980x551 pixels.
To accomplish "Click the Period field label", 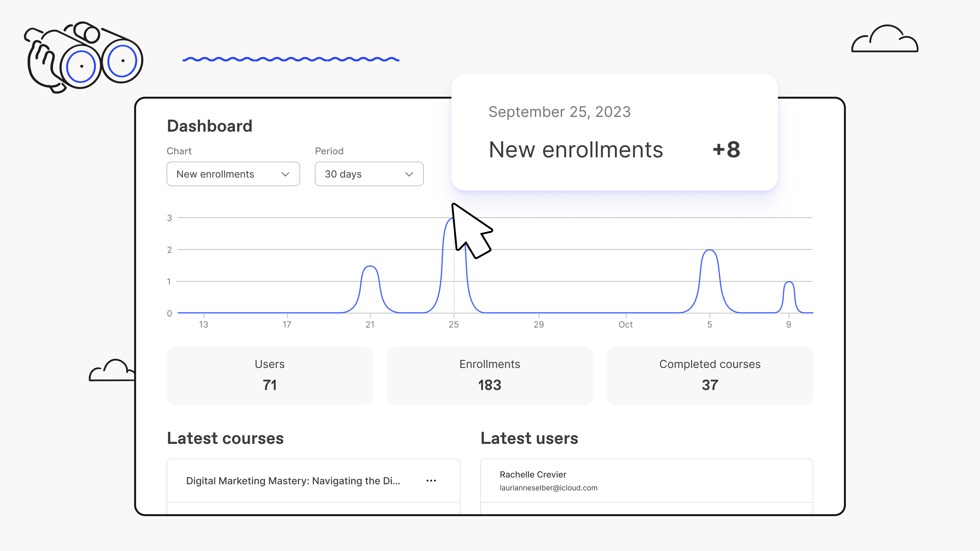I will (x=329, y=151).
